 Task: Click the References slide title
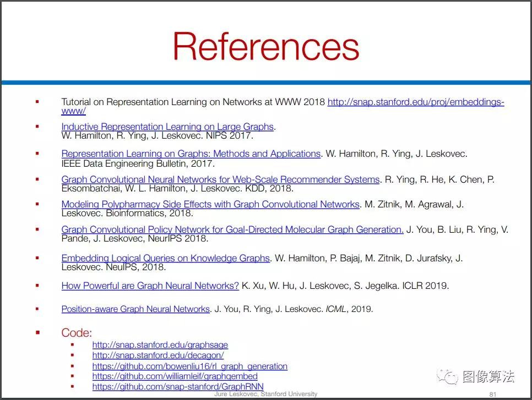coord(266,46)
